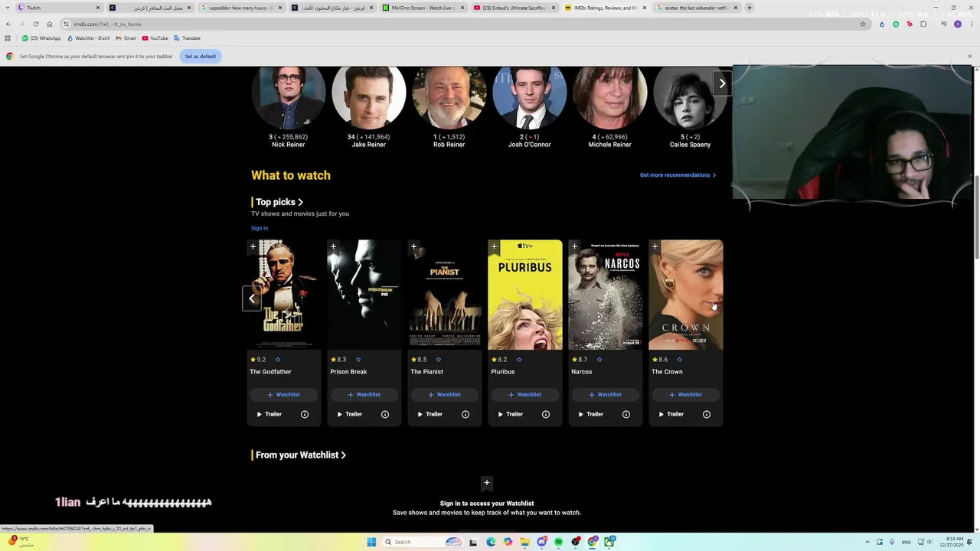The image size is (980, 551).
Task: Bookmark this page with the star icon
Action: coord(863,24)
